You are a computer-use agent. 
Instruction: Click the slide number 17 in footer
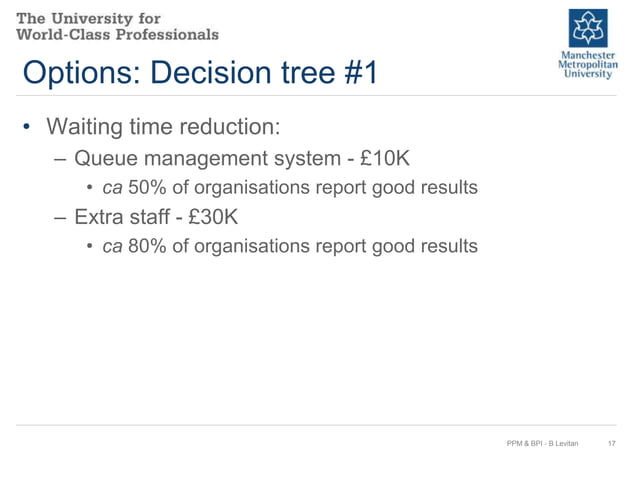[612, 443]
